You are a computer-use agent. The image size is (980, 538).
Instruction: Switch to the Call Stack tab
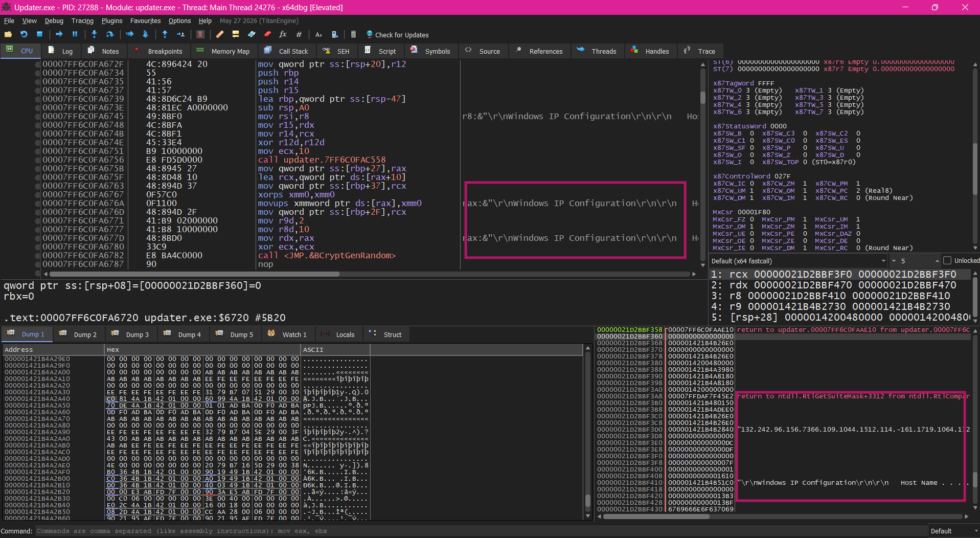[x=286, y=51]
